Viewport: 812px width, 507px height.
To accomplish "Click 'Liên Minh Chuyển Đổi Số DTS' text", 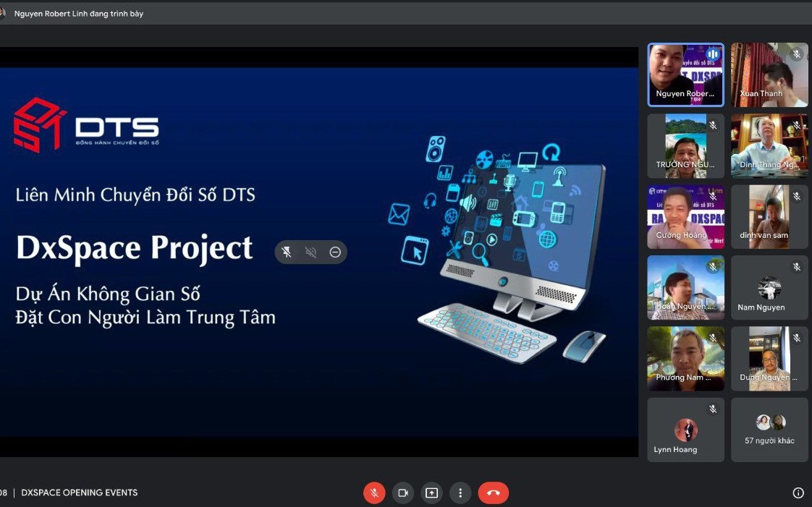I will tap(135, 195).
